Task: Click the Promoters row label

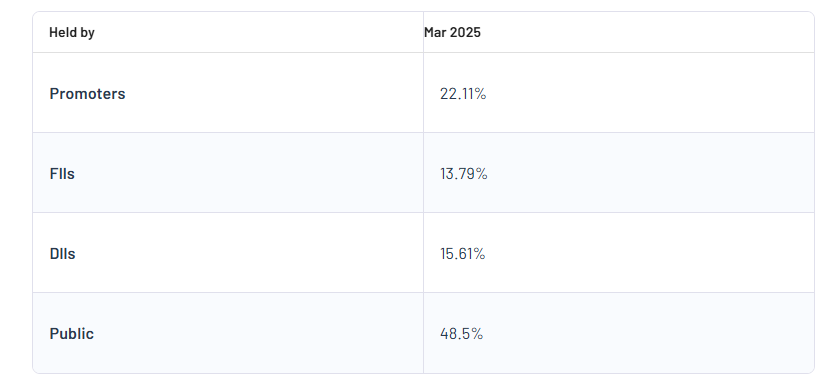Action: 88,94
